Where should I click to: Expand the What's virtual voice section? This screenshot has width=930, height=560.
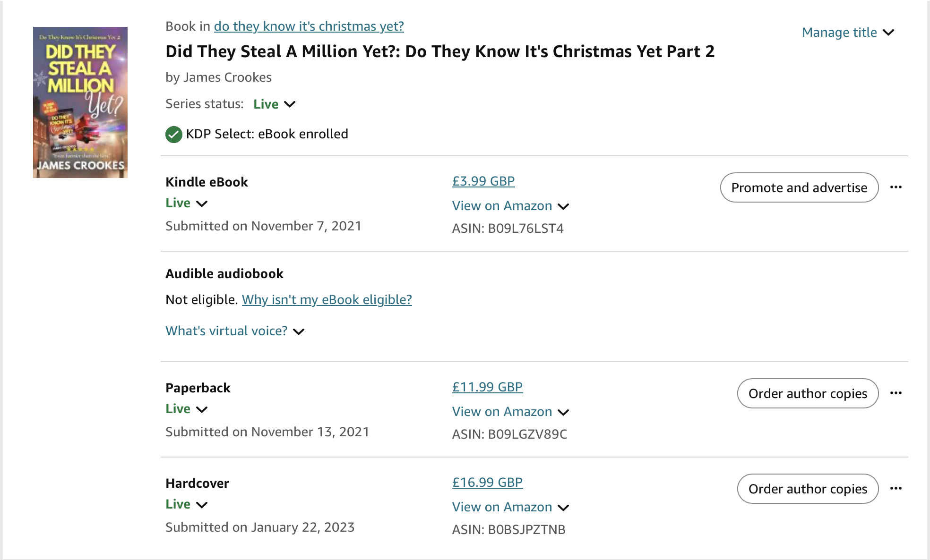[x=235, y=331]
